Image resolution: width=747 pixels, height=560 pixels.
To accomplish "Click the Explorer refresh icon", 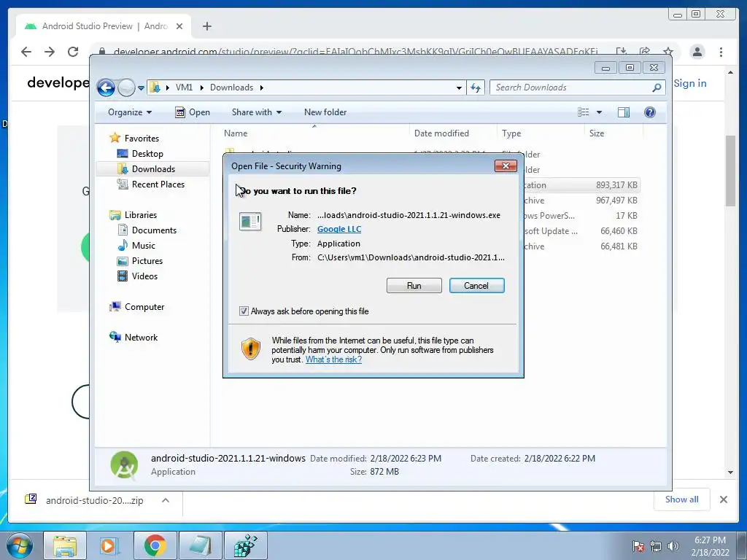I will click(x=476, y=87).
